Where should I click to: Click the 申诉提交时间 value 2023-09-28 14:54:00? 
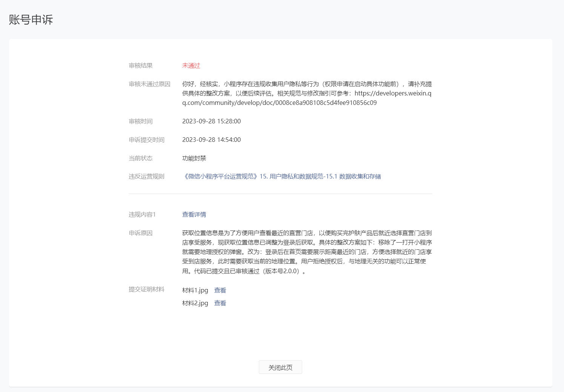coord(211,140)
